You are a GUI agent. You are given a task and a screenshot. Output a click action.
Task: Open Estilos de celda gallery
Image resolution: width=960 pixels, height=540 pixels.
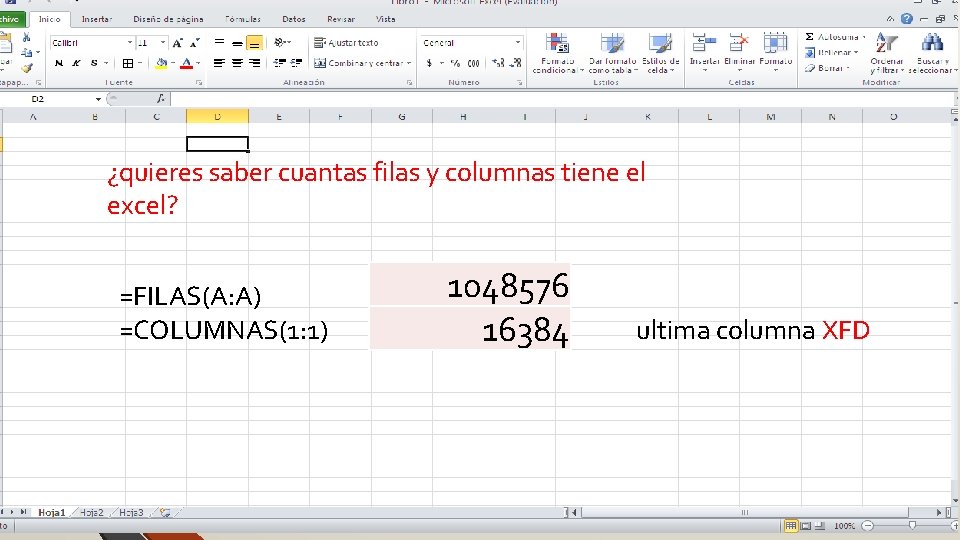click(660, 54)
